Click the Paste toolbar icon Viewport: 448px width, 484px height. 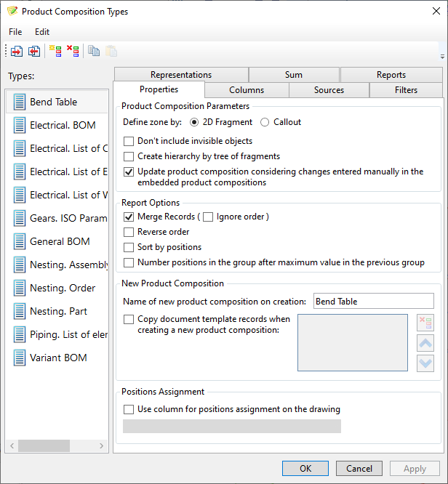click(x=111, y=52)
